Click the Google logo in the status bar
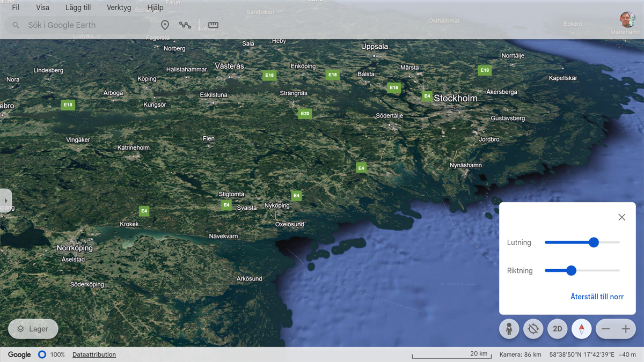This screenshot has height=362, width=644. coord(19,354)
